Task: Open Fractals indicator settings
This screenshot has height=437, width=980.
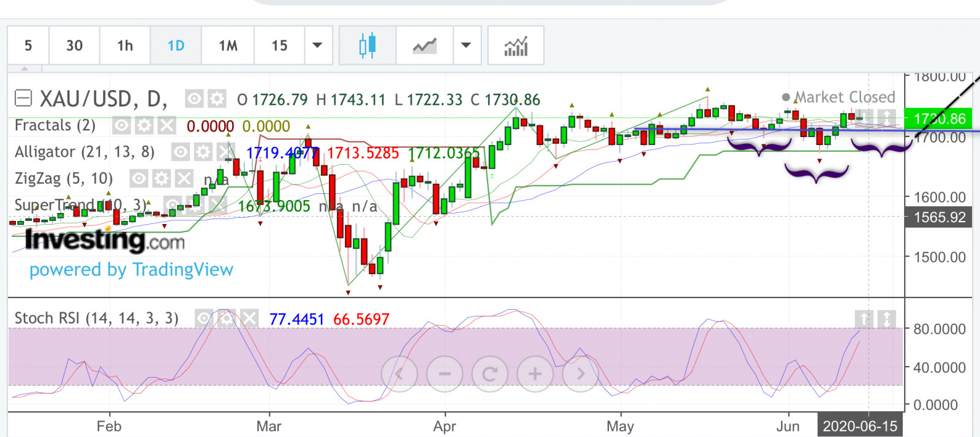Action: [144, 125]
